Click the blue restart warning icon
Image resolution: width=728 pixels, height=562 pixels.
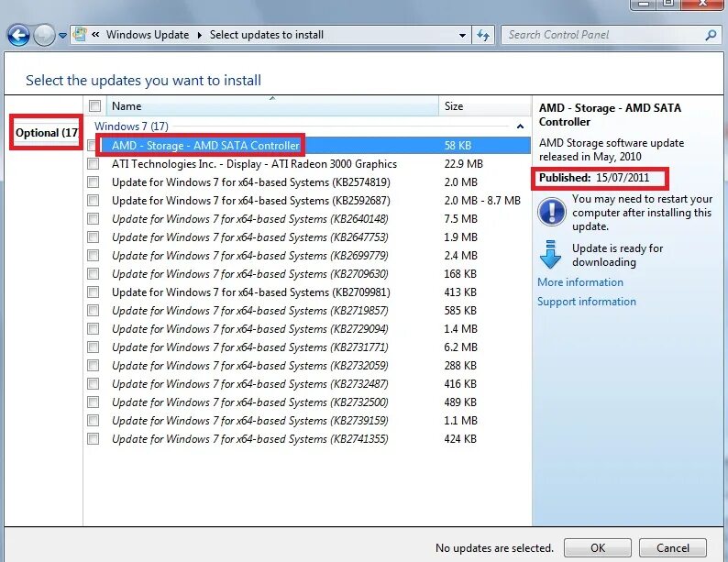pyautogui.click(x=552, y=211)
